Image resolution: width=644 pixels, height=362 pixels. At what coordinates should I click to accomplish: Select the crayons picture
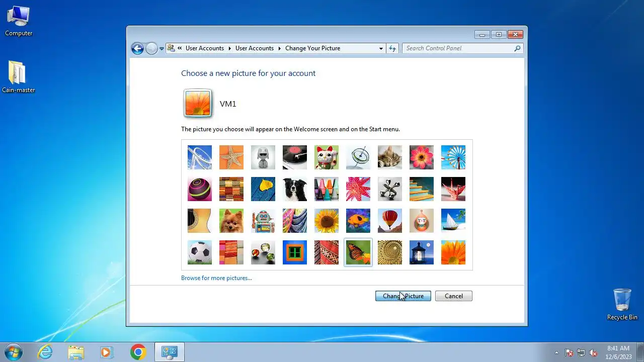pos(327,189)
